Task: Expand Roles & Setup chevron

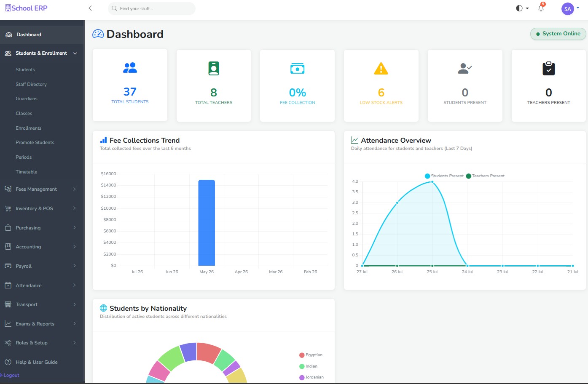Action: coord(75,343)
